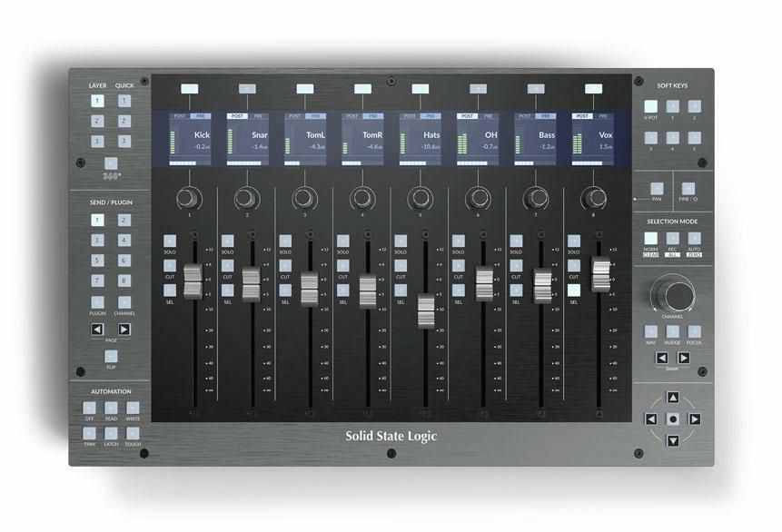Click the V-POT soft key
This screenshot has width=782, height=532.
pyautogui.click(x=651, y=106)
